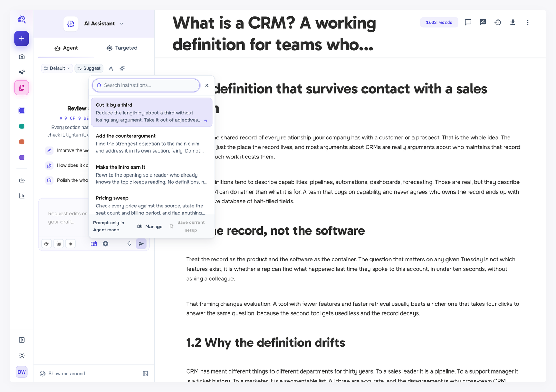Click the Manage button in the popup

click(150, 227)
